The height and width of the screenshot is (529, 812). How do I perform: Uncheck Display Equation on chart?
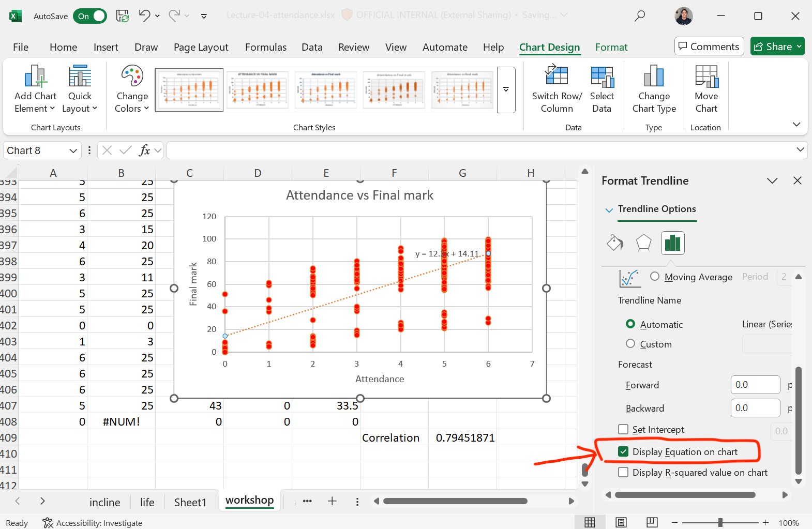coord(623,452)
